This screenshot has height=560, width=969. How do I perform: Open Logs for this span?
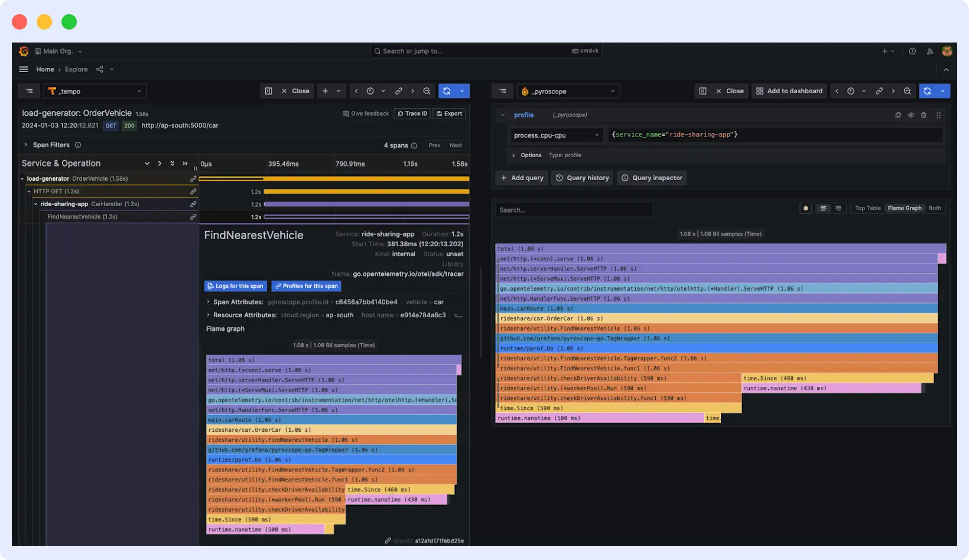tap(235, 286)
